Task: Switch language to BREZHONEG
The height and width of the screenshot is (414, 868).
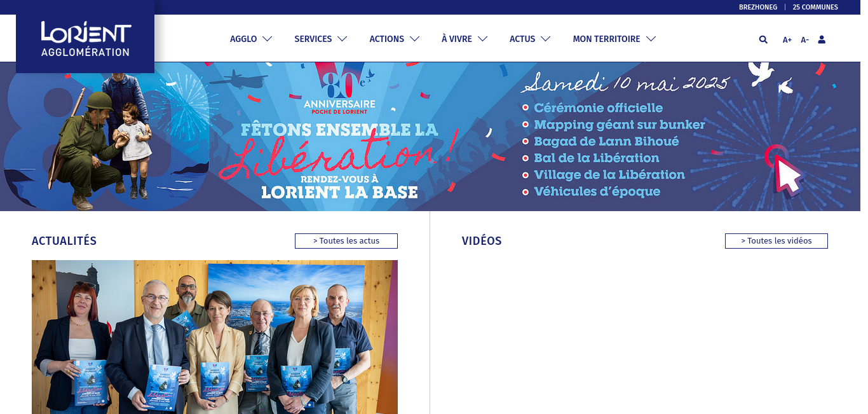Action: (x=758, y=8)
